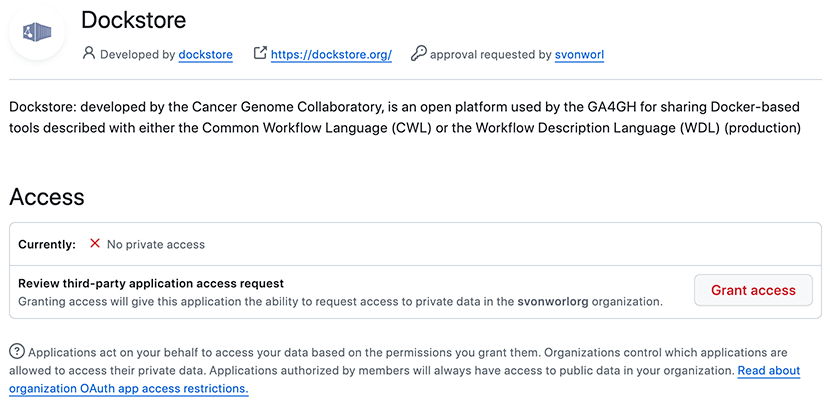Screen dimensions: 830x402
Task: Click the 'No private access' status text
Action: click(156, 245)
